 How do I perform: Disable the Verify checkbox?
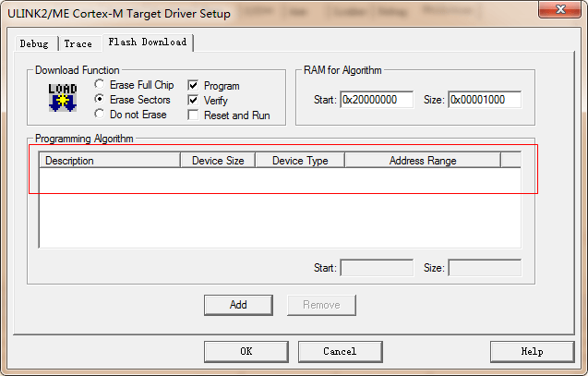[x=193, y=101]
